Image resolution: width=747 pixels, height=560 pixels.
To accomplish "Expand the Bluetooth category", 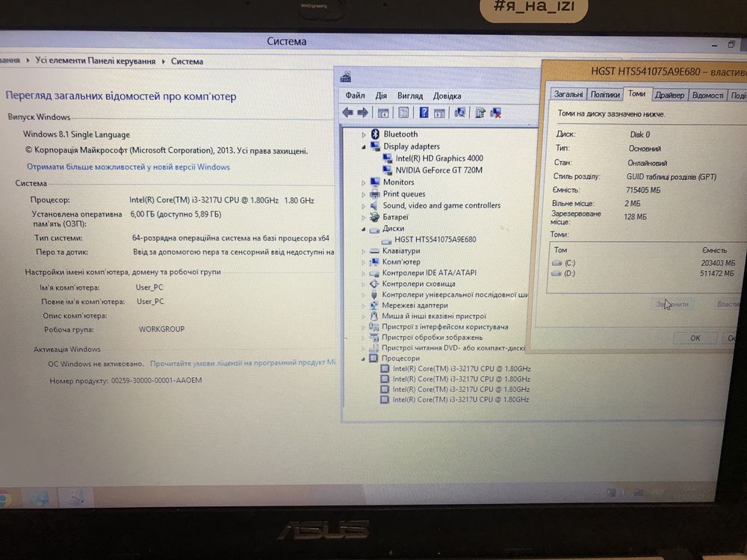I will click(364, 134).
